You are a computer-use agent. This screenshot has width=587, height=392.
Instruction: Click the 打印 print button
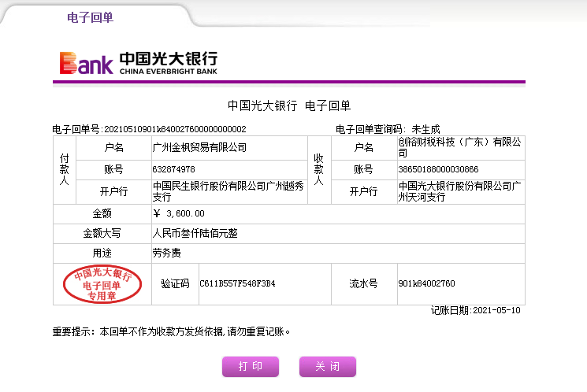coord(251,366)
